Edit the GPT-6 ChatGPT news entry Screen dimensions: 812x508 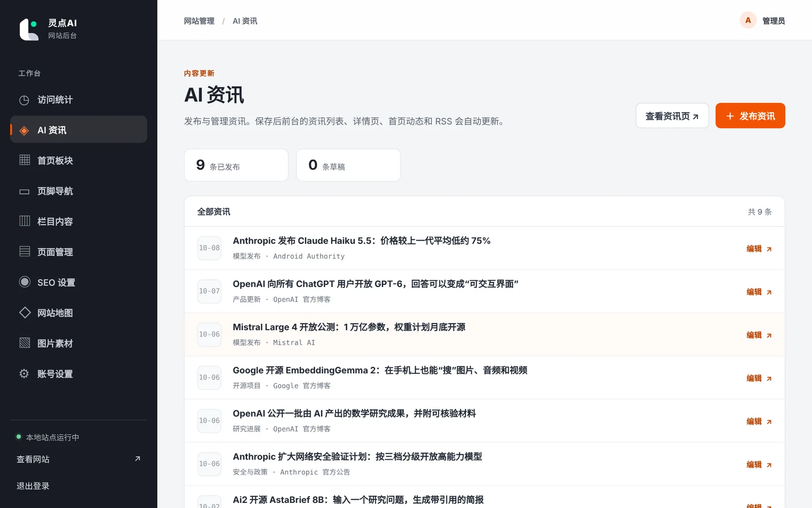[759, 292]
